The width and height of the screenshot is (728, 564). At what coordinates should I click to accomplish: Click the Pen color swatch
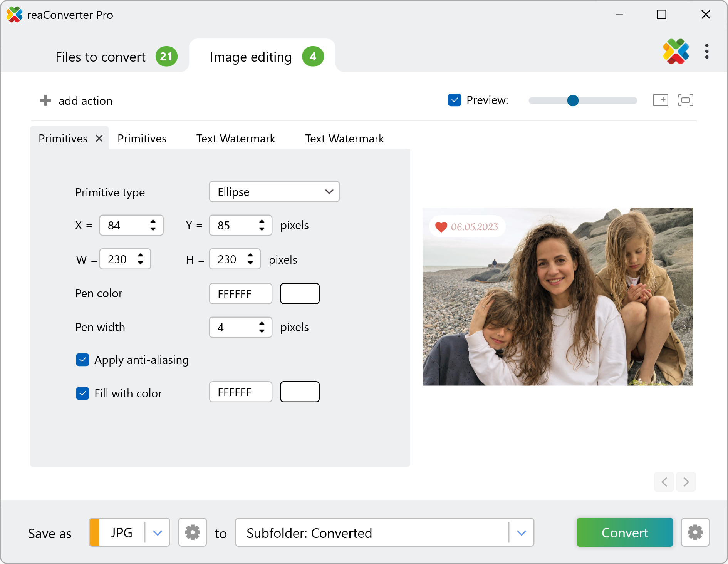pyautogui.click(x=300, y=294)
